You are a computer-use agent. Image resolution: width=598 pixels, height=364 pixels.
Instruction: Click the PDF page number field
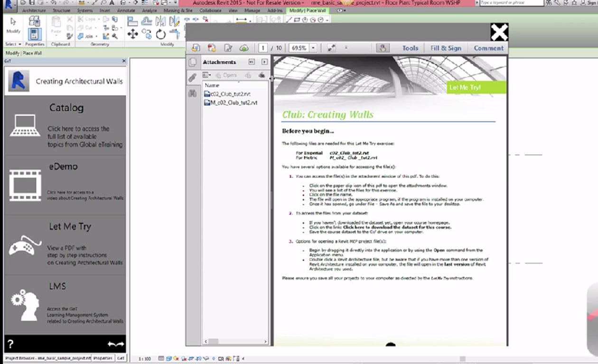264,48
